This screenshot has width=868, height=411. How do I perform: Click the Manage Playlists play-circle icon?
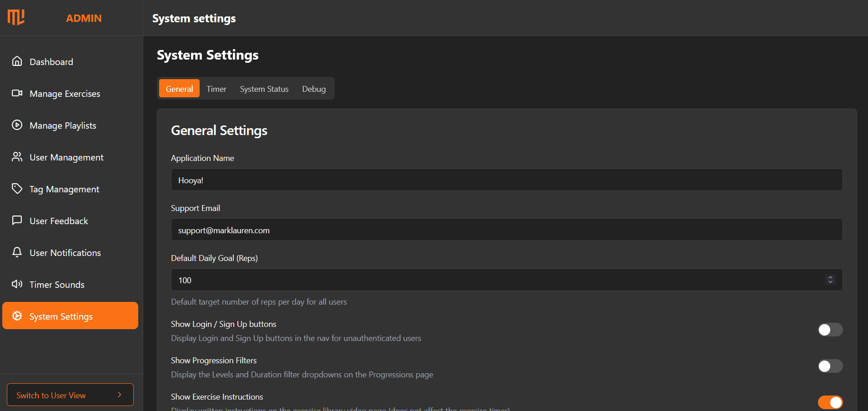[x=17, y=125]
